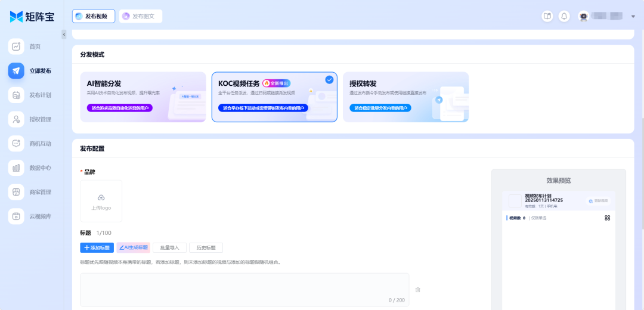
Task: Click the AI生成标题 button
Action: tap(134, 247)
